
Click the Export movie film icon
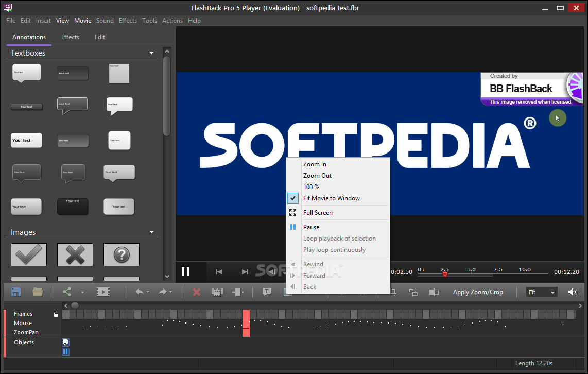(103, 292)
